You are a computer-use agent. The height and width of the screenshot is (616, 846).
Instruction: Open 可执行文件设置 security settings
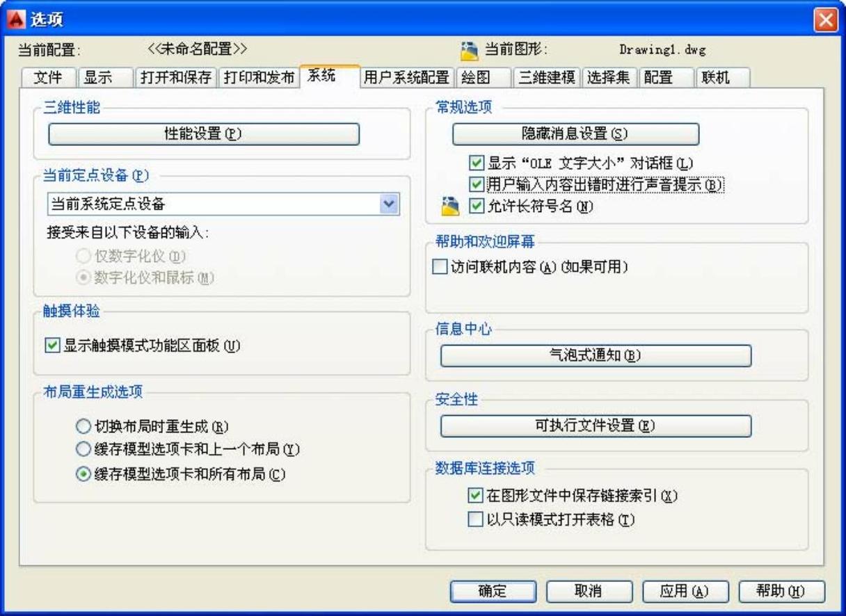point(596,425)
